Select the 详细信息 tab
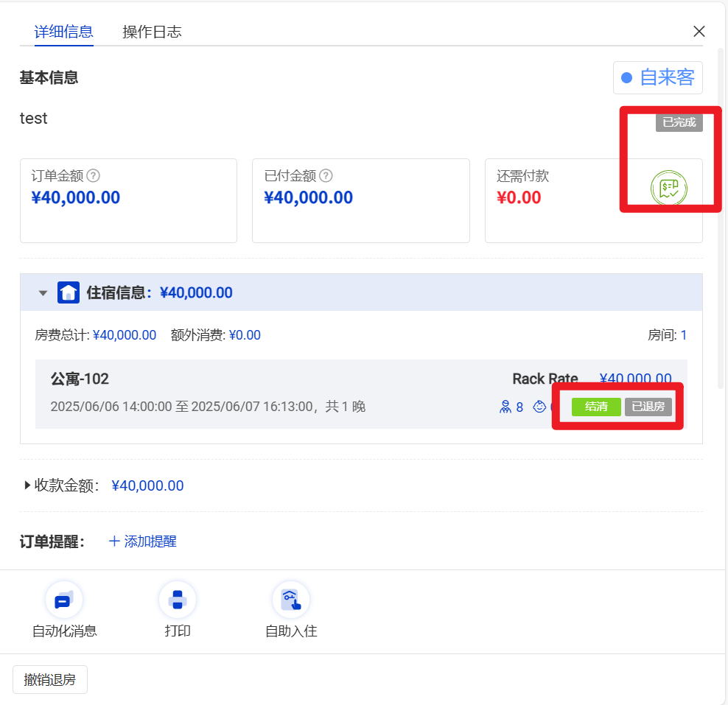Image resolution: width=728 pixels, height=705 pixels. tap(63, 32)
